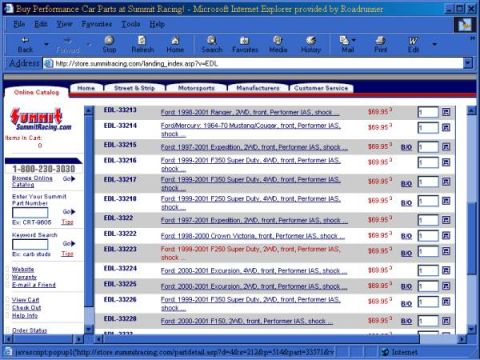The width and height of the screenshot is (480, 360).
Task: Open the Tools menu
Action: pos(130,24)
